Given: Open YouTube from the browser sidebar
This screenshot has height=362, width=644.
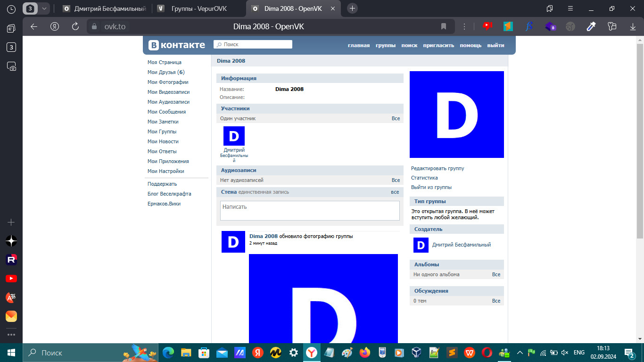Looking at the screenshot, I should (x=11, y=279).
